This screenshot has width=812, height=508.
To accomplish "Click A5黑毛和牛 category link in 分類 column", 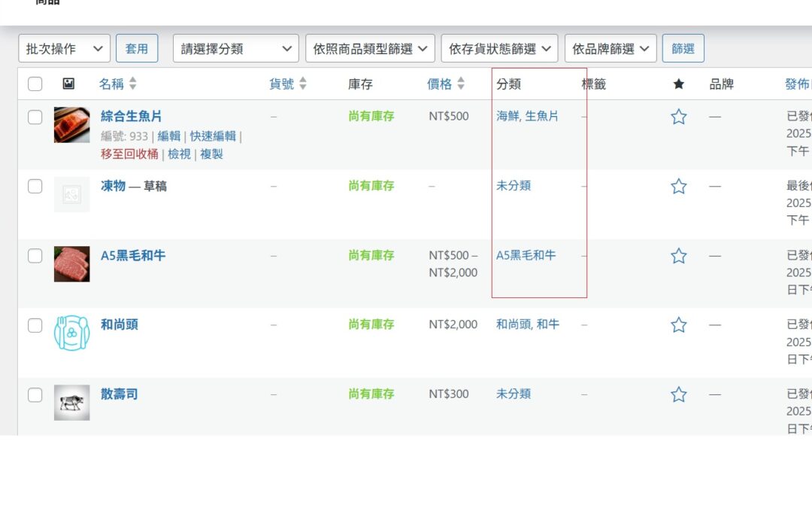I will 526,255.
